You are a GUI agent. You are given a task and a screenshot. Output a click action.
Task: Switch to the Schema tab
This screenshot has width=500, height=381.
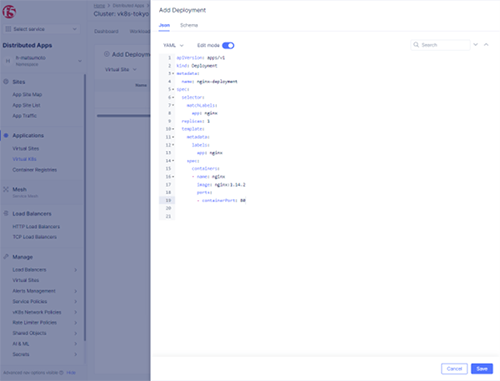189,25
